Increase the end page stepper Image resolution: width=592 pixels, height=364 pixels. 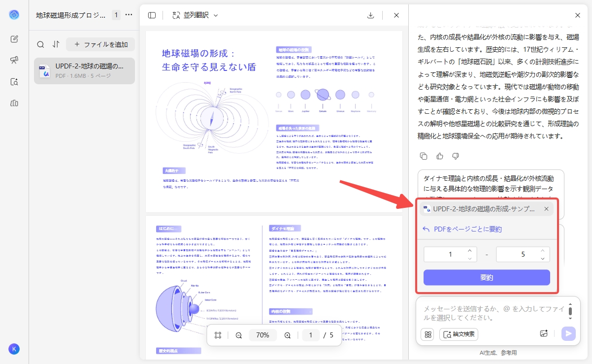(542, 251)
